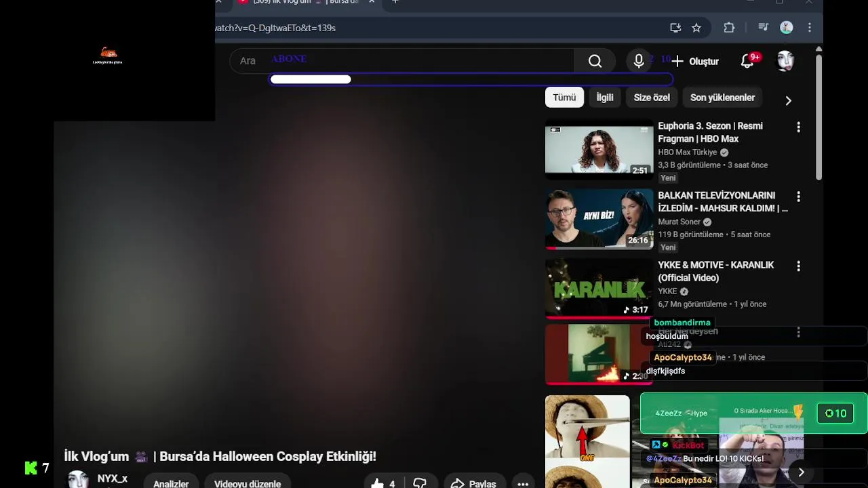Open the Analizler button
The height and width of the screenshot is (488, 868).
[x=171, y=483]
